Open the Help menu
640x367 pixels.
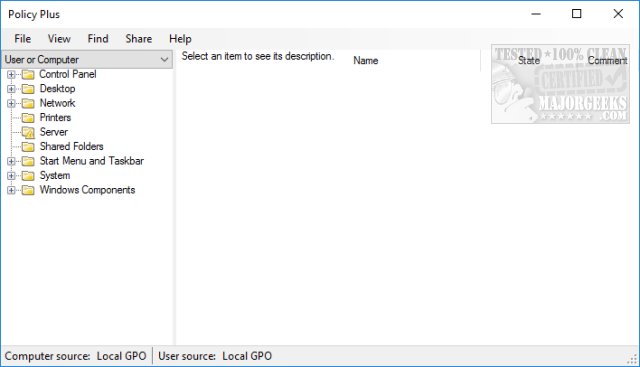point(180,39)
